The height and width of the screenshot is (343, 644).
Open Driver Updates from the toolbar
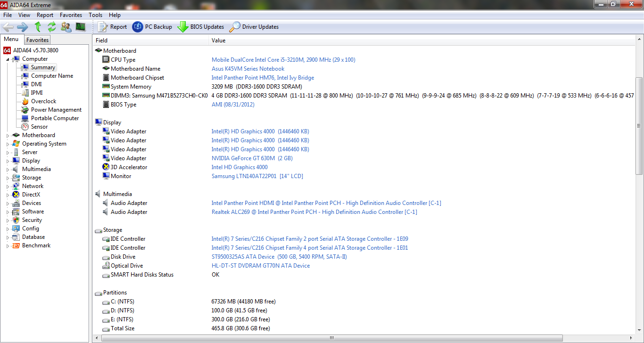point(254,27)
